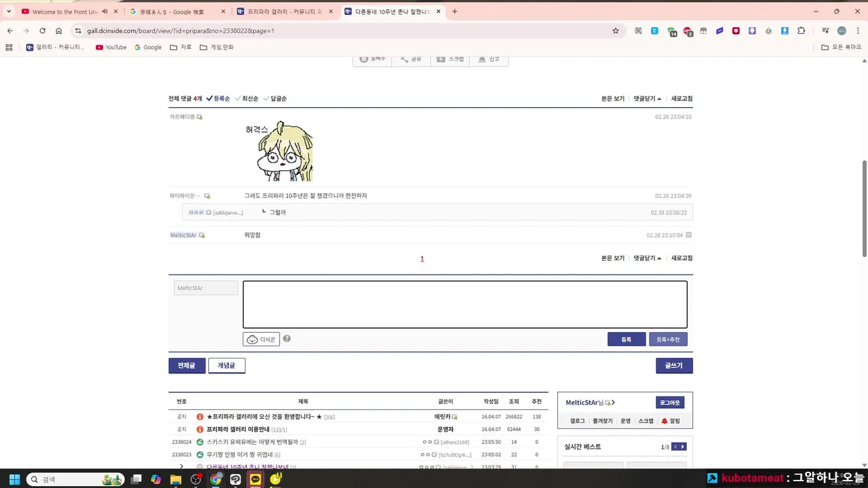The width and height of the screenshot is (868, 488).
Task: Click the 로그아웃 button
Action: coord(670,403)
